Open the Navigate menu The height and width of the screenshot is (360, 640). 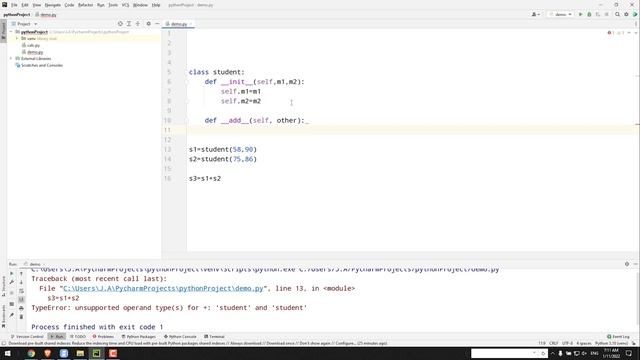click(x=53, y=5)
